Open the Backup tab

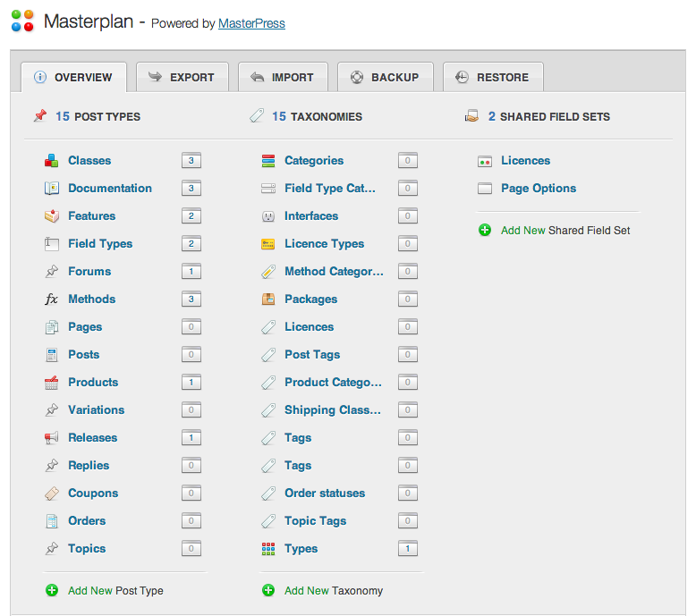[x=386, y=77]
